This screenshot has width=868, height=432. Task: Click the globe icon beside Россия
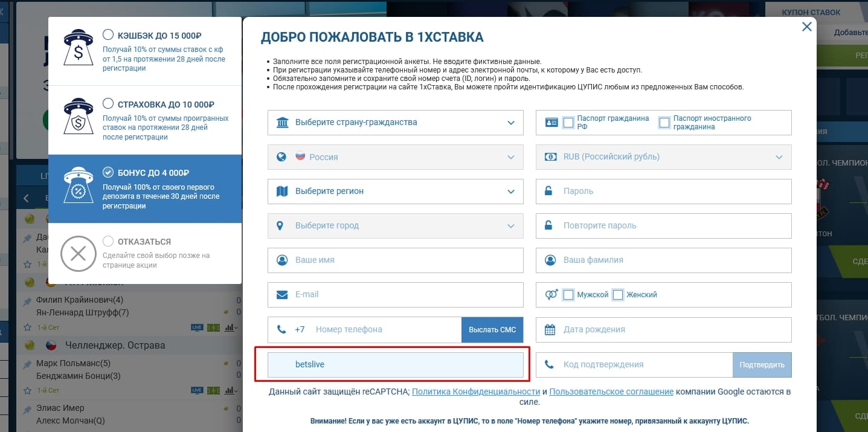click(281, 157)
